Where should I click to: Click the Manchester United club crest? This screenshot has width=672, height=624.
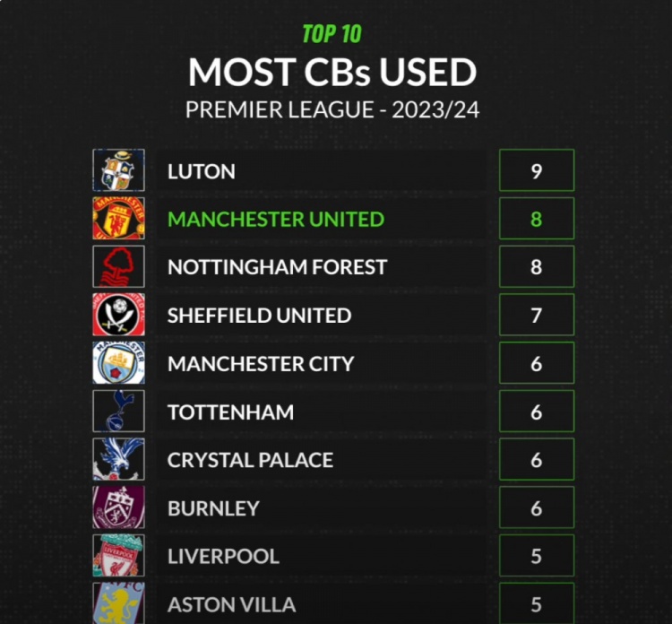tap(118, 219)
